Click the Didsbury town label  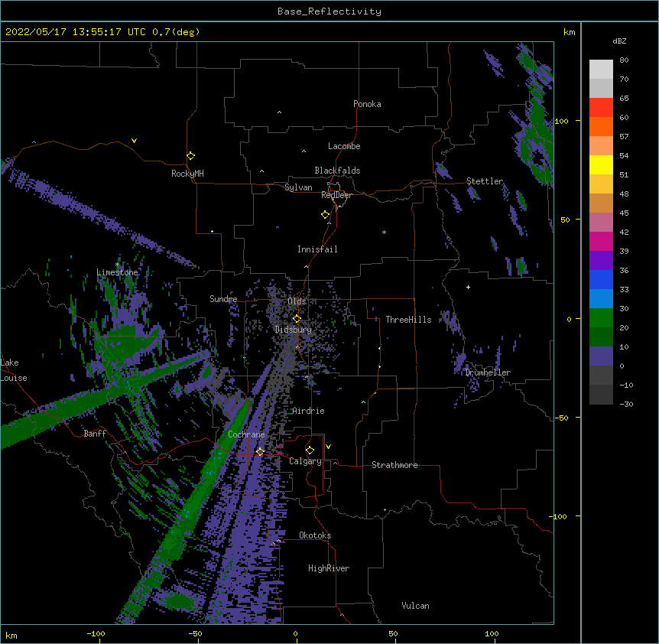pyautogui.click(x=294, y=330)
